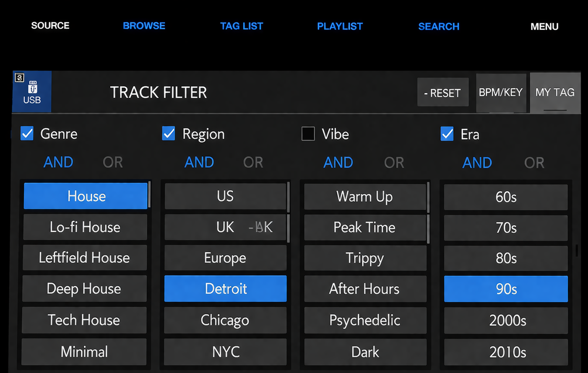The image size is (588, 373).
Task: Deselect the 90s era tag
Action: tap(506, 289)
